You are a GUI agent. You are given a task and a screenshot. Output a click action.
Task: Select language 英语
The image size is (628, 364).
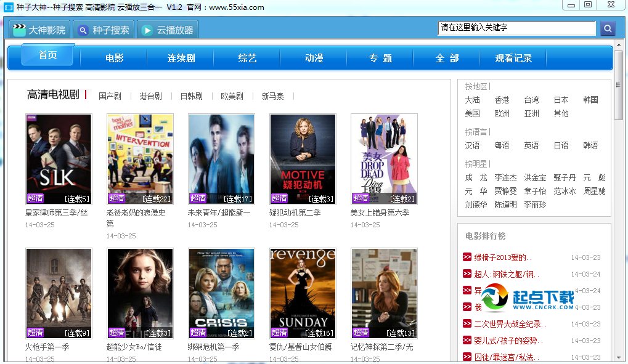[531, 145]
